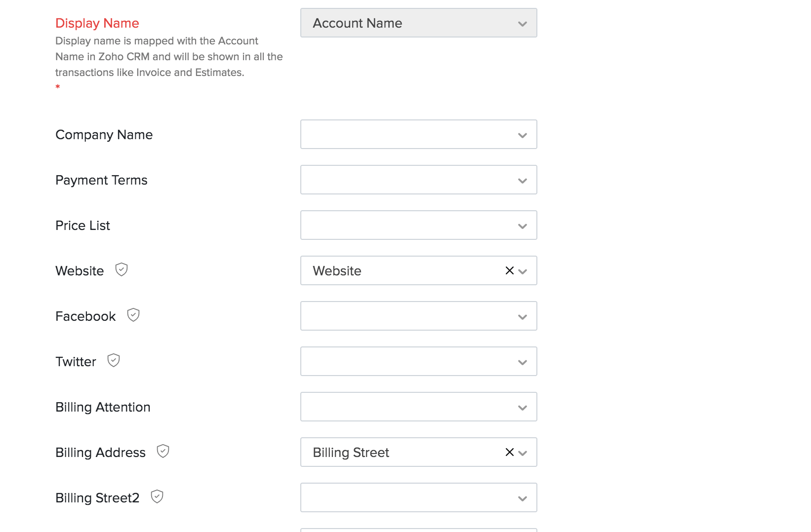This screenshot has width=811, height=532.
Task: Expand the Twitter mapping dropdown
Action: [418, 361]
